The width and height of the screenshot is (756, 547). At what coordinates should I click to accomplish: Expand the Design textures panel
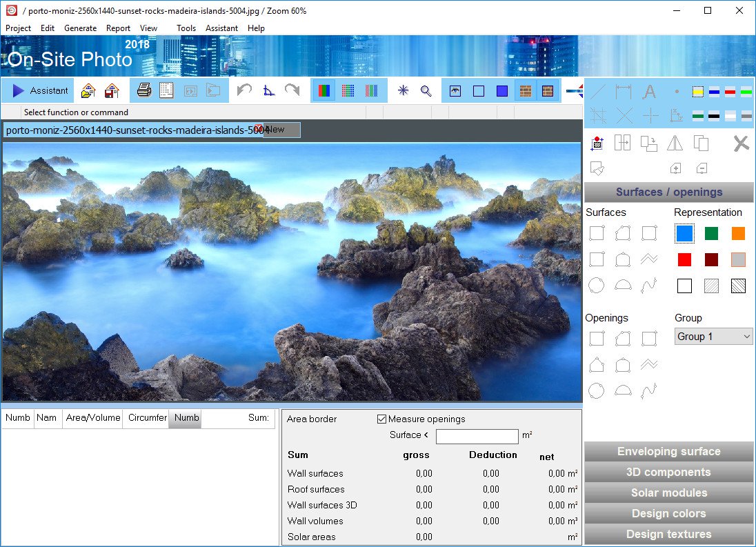(x=668, y=534)
